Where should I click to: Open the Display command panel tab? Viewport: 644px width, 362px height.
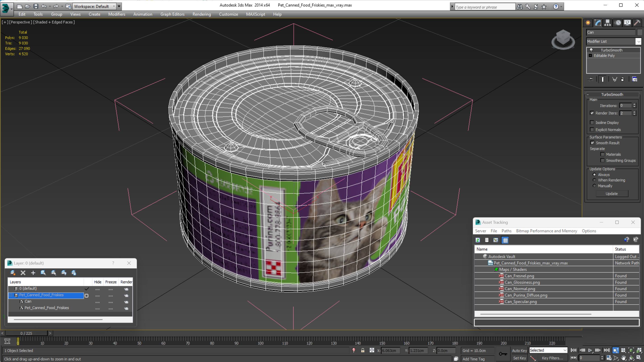tap(627, 23)
